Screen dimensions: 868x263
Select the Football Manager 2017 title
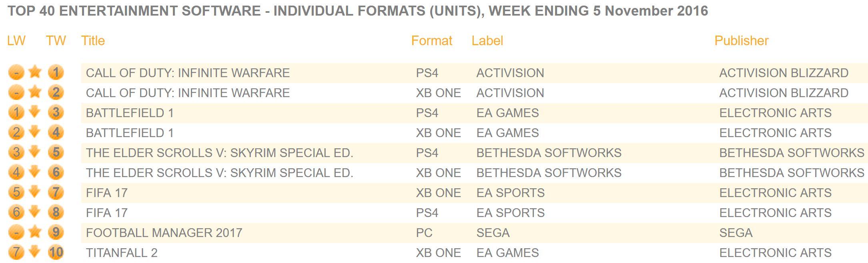point(164,233)
